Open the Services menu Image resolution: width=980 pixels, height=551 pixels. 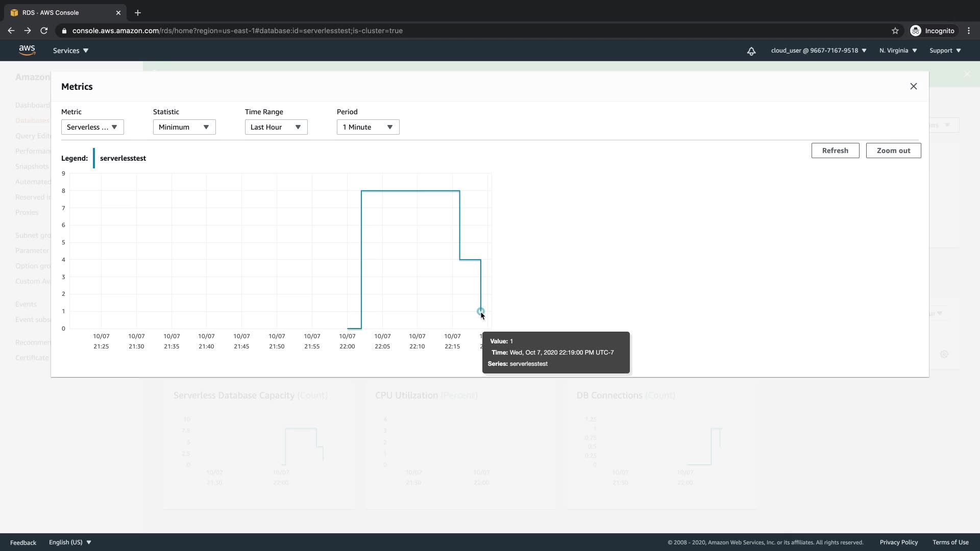coord(70,51)
